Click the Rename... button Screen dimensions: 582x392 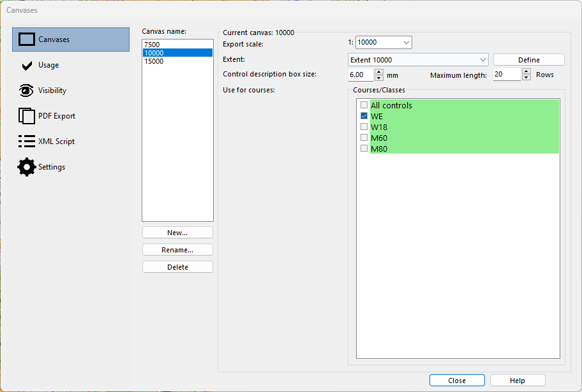(177, 250)
